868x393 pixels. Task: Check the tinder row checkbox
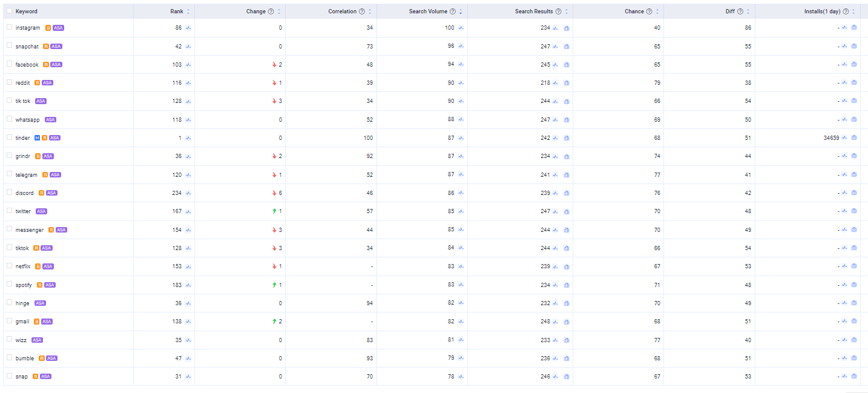tap(9, 137)
